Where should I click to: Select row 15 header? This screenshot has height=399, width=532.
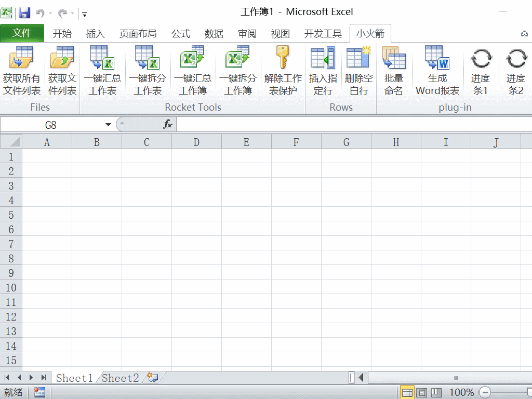click(x=11, y=360)
